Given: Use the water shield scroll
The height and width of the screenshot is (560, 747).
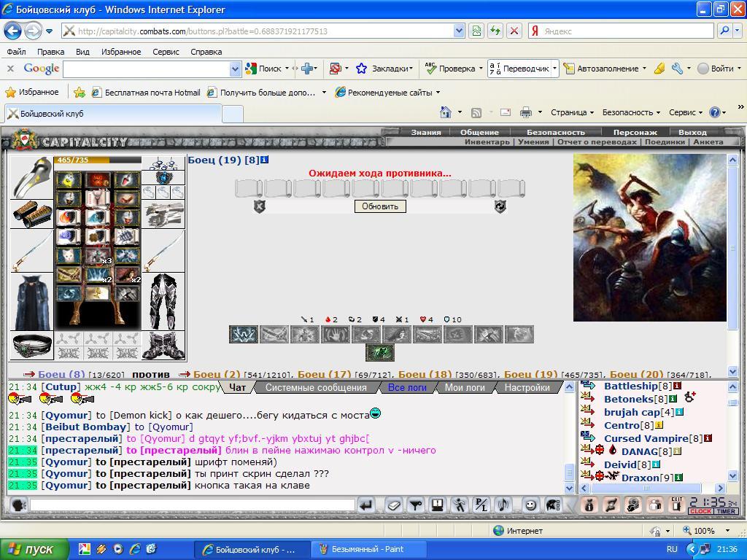Looking at the screenshot, I should [98, 217].
